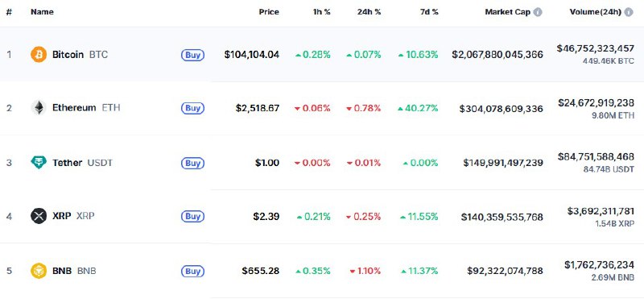This screenshot has height=299, width=644.
Task: Sort by the 1h % column header
Action: 320,12
